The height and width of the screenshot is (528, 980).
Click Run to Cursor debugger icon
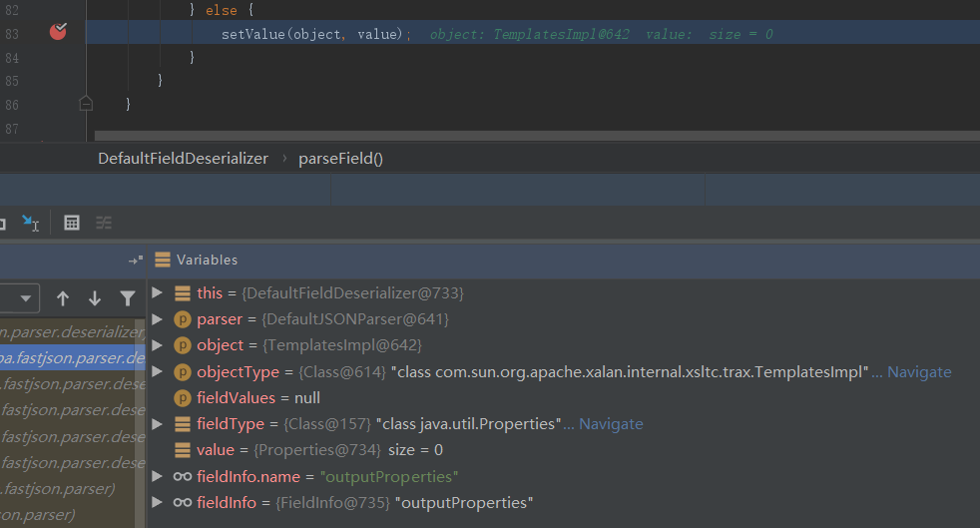[x=30, y=223]
